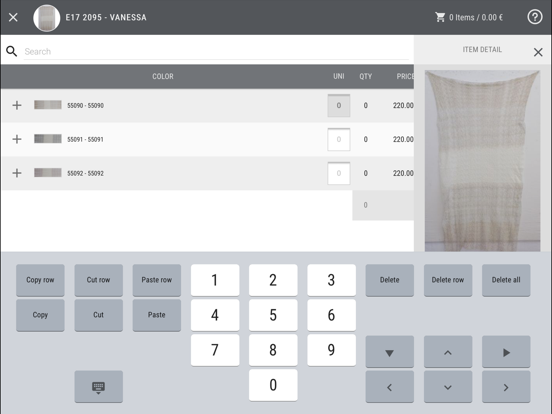This screenshot has width=552, height=414.
Task: Tap number 8 on the keypad
Action: coord(273,350)
